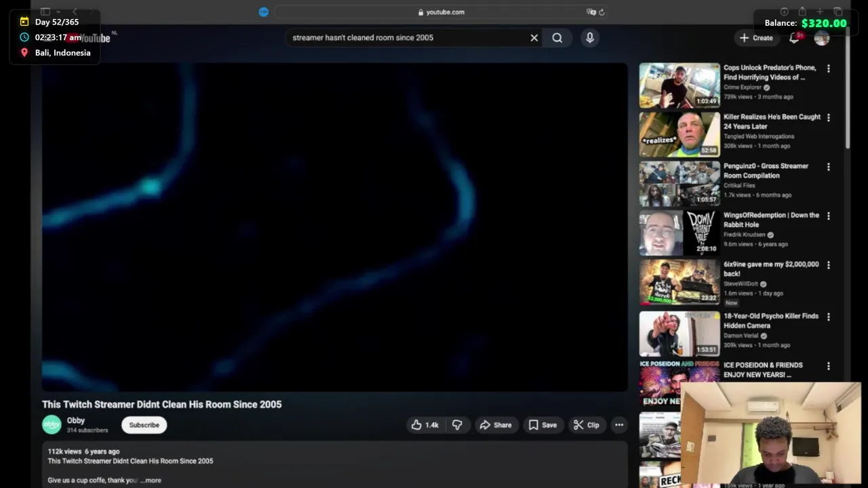Open thumbnail with 2:08:10 duration
The height and width of the screenshot is (488, 868).
coord(679,233)
